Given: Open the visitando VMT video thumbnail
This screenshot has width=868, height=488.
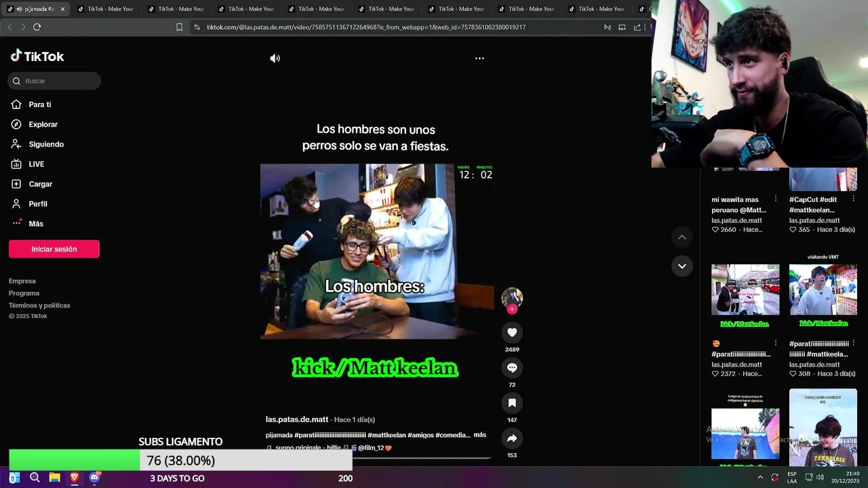Looking at the screenshot, I should tap(823, 289).
